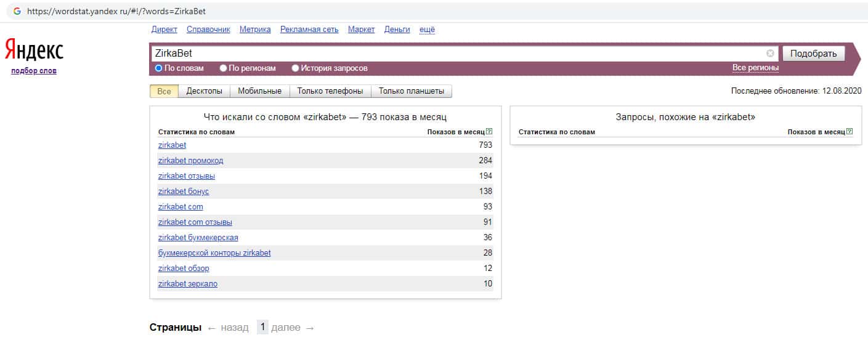Click the help icon in the similar queries panel
This screenshot has height=356, width=868.
[850, 132]
